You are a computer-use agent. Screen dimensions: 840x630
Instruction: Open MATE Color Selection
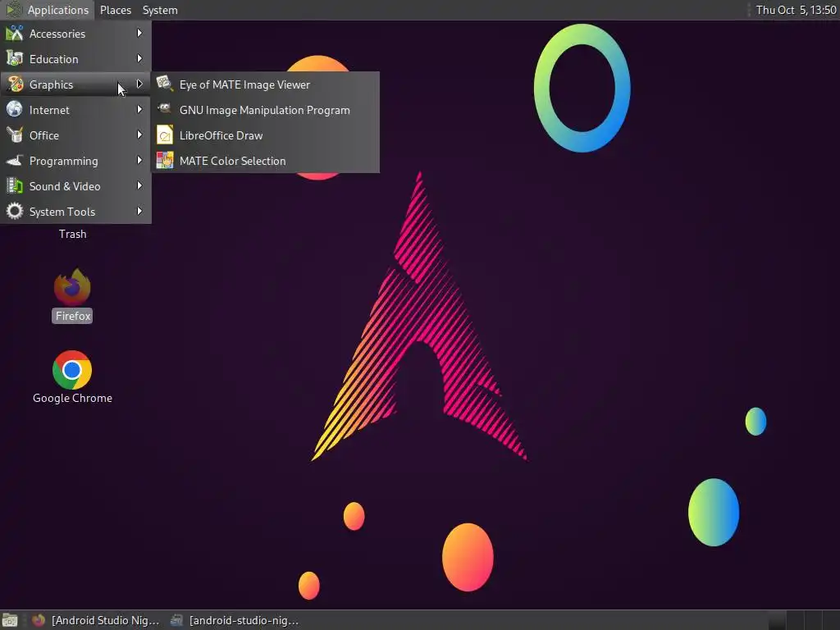(265, 161)
